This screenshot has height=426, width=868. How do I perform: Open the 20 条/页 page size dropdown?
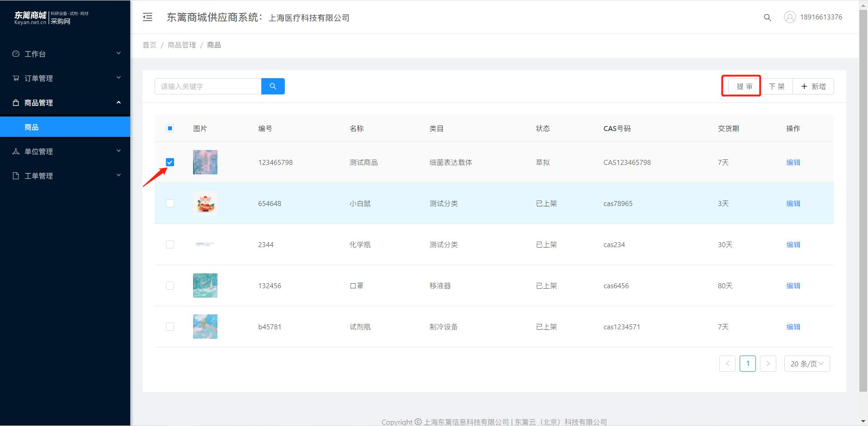pyautogui.click(x=807, y=364)
